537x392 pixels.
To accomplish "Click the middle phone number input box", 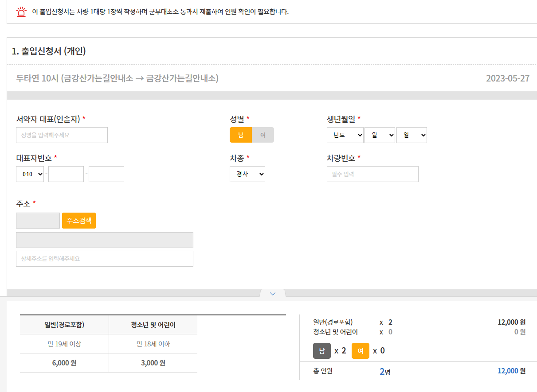I will pos(66,174).
